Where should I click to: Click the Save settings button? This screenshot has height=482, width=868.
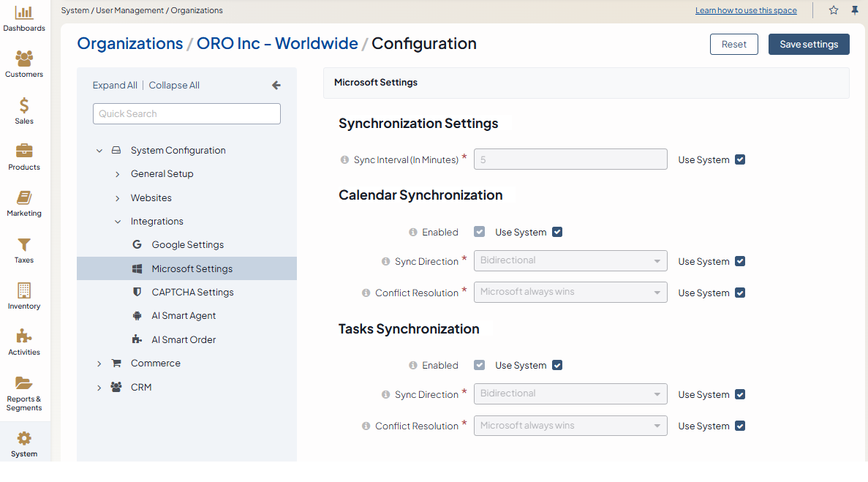[x=809, y=44]
